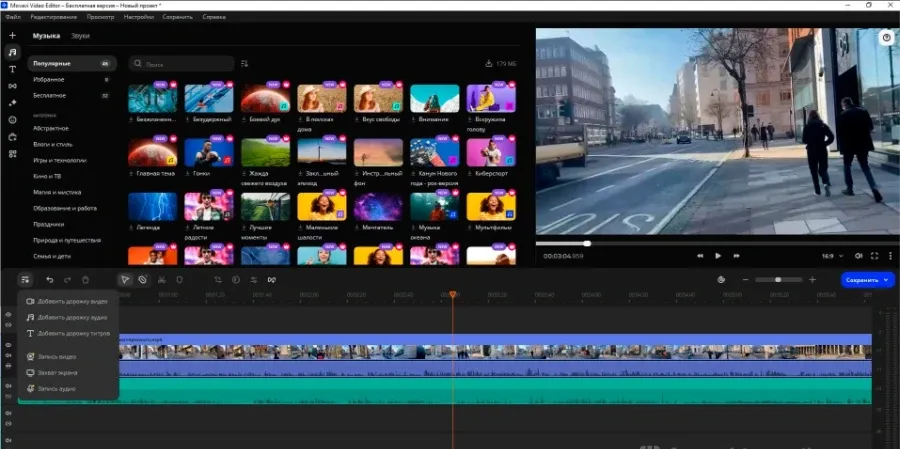Play the preview video
The height and width of the screenshot is (449, 900).
point(718,256)
